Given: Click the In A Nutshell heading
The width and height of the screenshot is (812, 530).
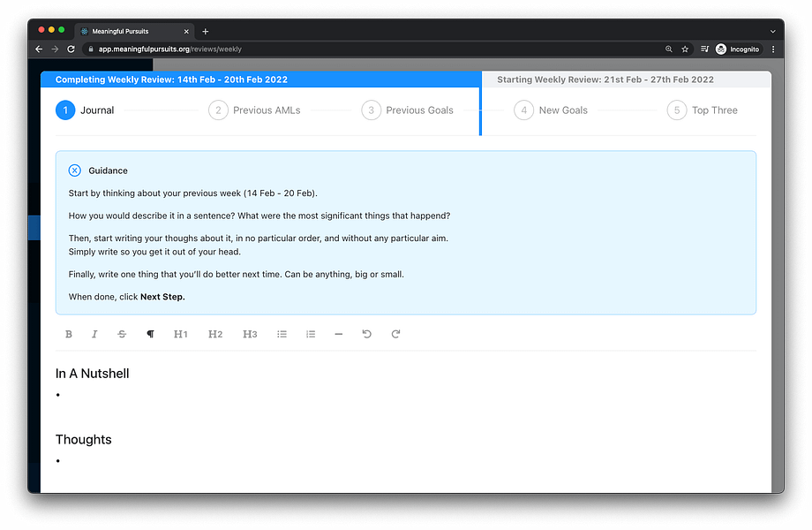Looking at the screenshot, I should pos(92,374).
